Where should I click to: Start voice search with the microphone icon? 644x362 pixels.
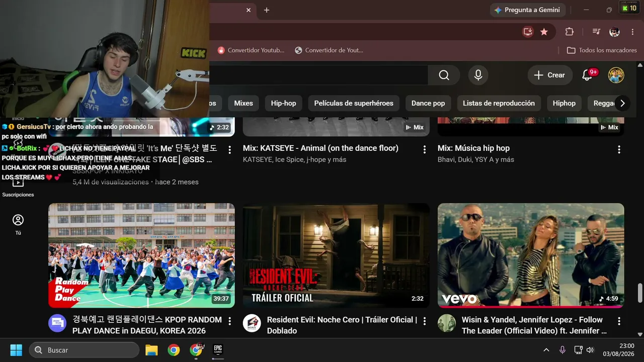478,75
